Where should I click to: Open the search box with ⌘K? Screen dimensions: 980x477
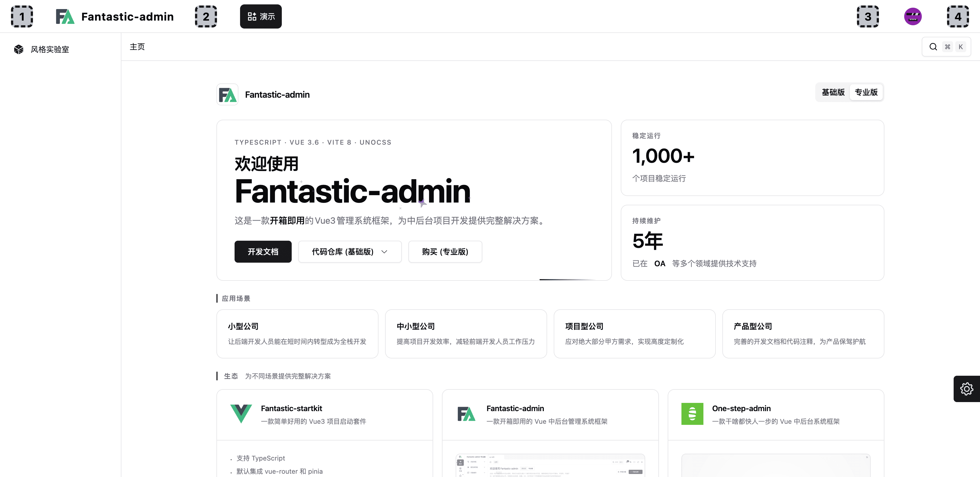point(946,47)
